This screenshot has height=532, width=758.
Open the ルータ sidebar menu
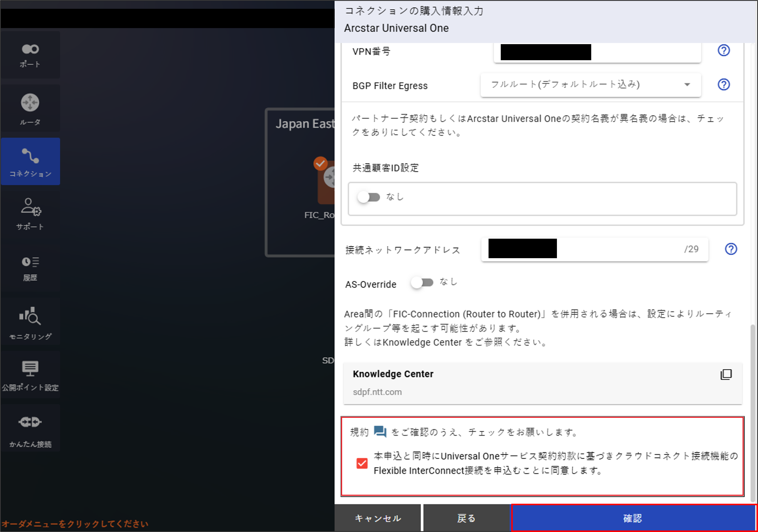[x=30, y=108]
